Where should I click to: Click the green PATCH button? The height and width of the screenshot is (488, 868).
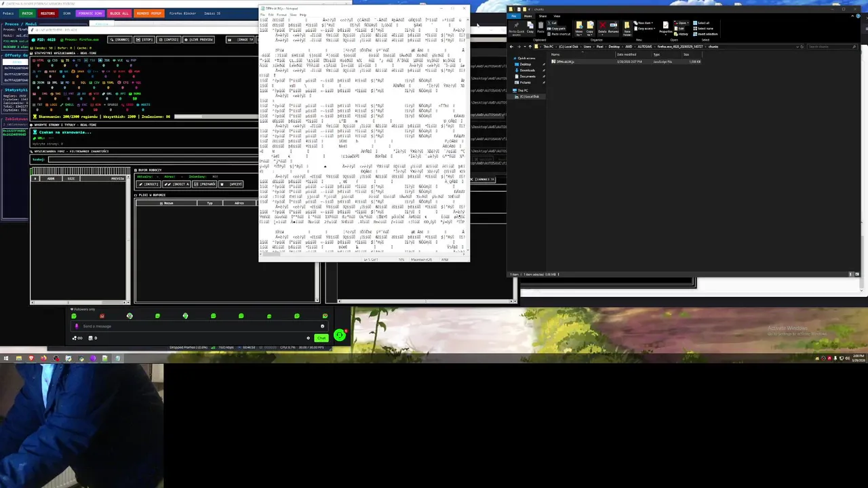[x=27, y=14]
